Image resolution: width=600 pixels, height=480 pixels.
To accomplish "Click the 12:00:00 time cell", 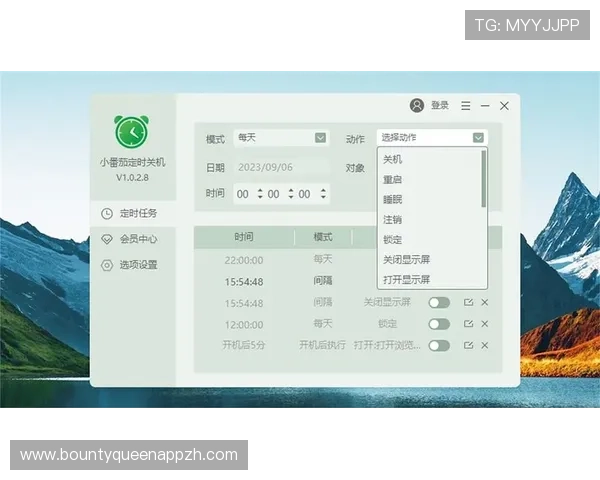I will pyautogui.click(x=244, y=325).
